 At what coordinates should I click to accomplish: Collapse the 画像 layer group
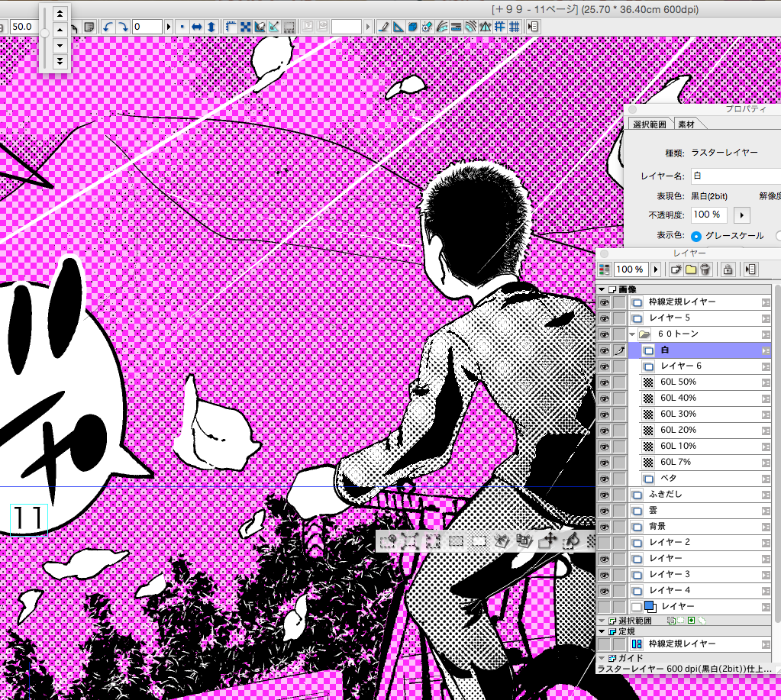602,290
